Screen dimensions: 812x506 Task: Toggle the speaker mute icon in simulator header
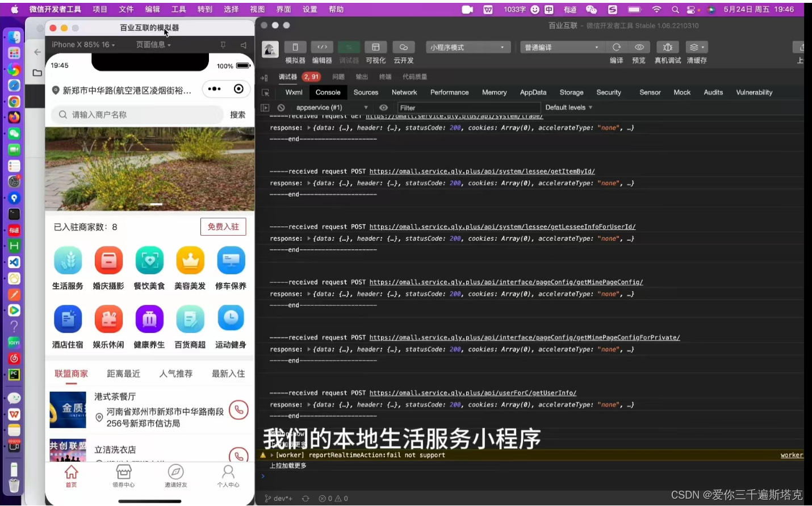tap(243, 44)
